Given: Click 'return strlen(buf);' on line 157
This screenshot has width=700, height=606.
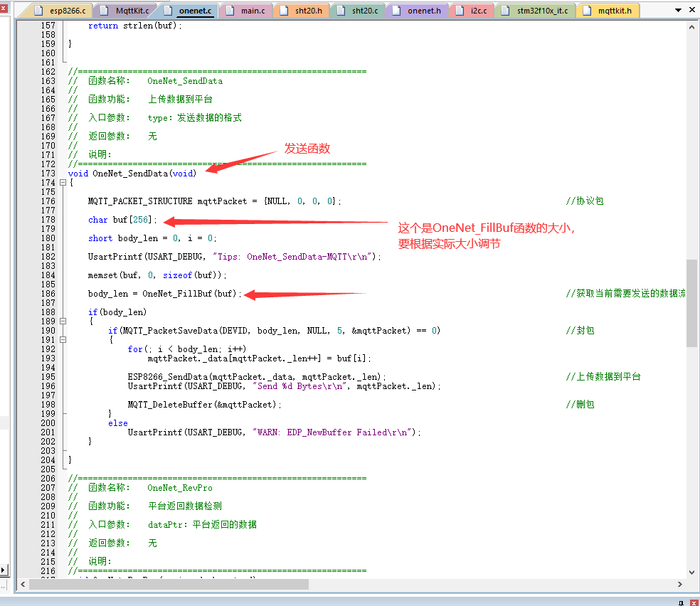Looking at the screenshot, I should pyautogui.click(x=135, y=26).
